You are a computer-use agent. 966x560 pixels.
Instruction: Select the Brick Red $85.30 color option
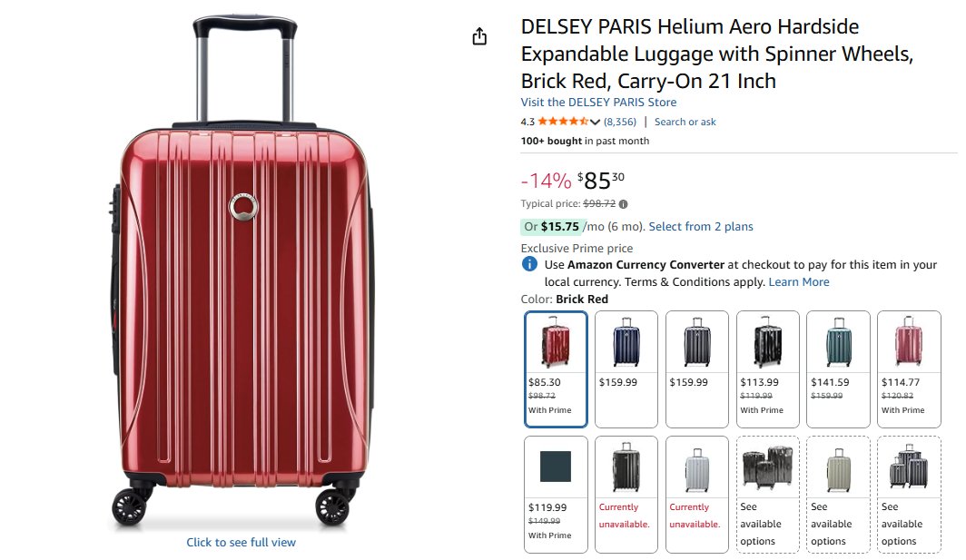pos(556,369)
